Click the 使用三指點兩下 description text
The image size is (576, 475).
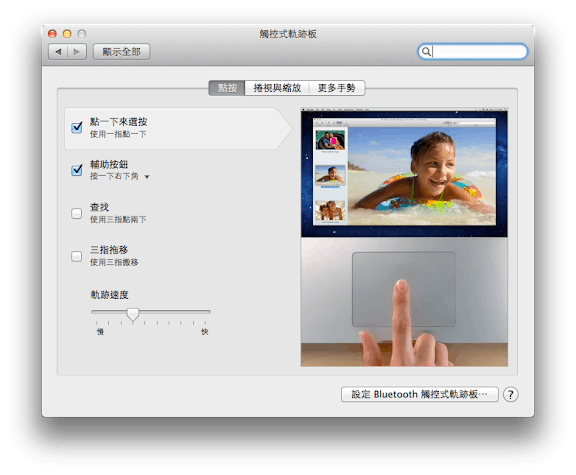pyautogui.click(x=118, y=220)
